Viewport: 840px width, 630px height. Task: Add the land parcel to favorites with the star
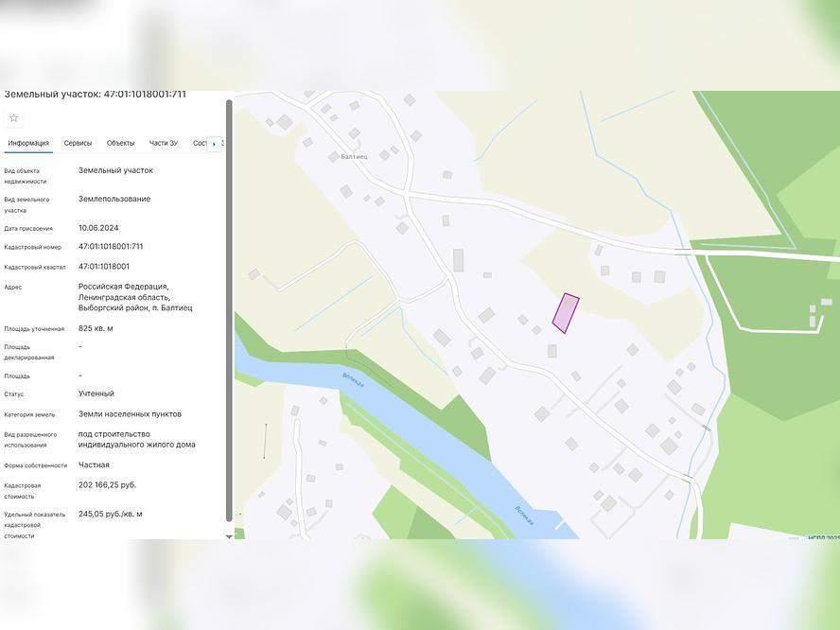click(x=13, y=118)
